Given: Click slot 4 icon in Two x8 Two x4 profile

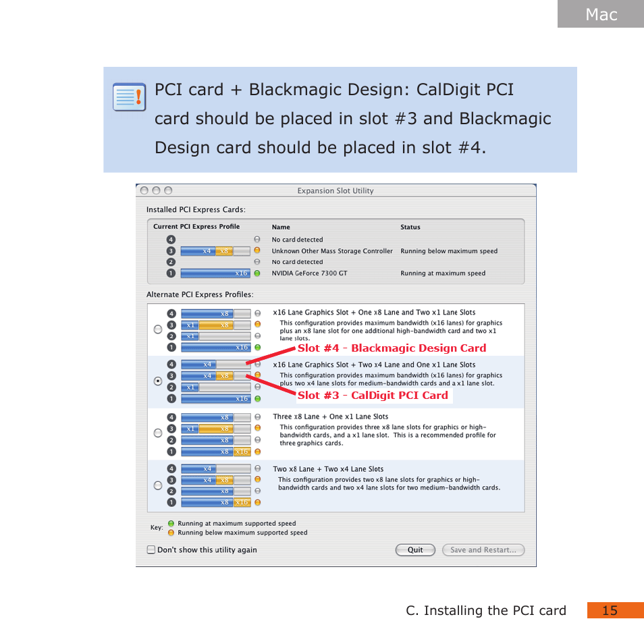Looking at the screenshot, I should click(171, 468).
